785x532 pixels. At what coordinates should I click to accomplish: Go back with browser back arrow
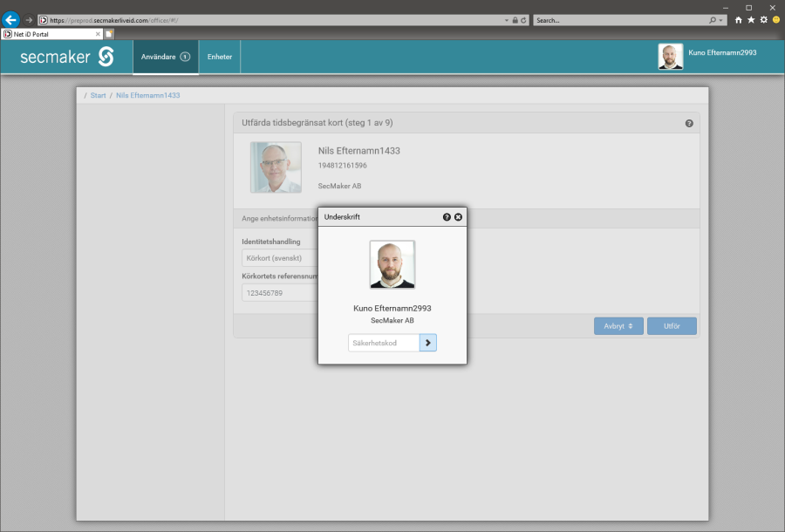tap(11, 19)
